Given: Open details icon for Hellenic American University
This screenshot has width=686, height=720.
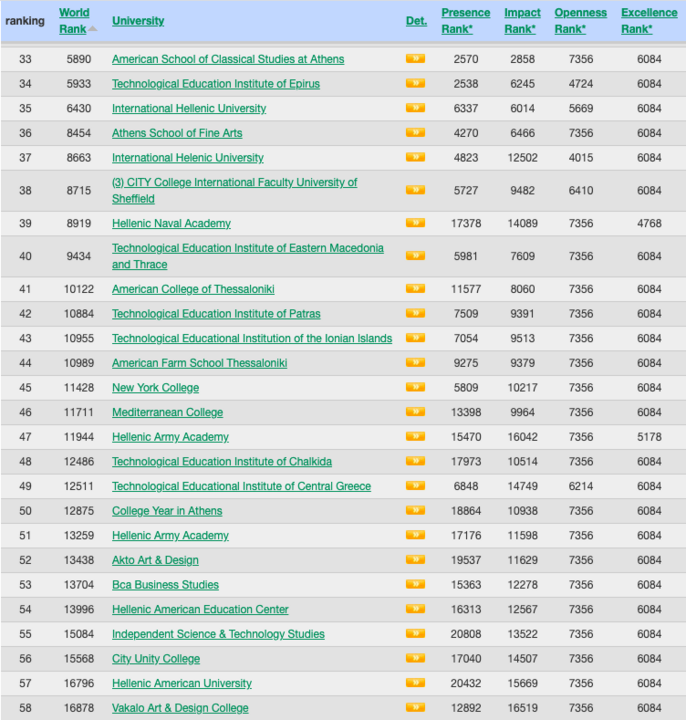Looking at the screenshot, I should point(415,683).
